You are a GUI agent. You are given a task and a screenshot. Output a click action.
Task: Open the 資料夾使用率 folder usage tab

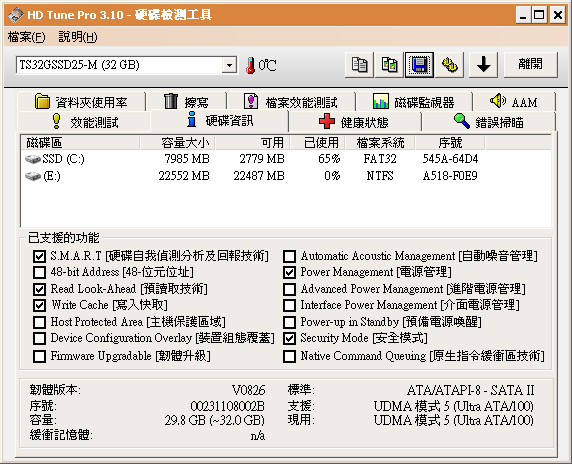tap(81, 102)
